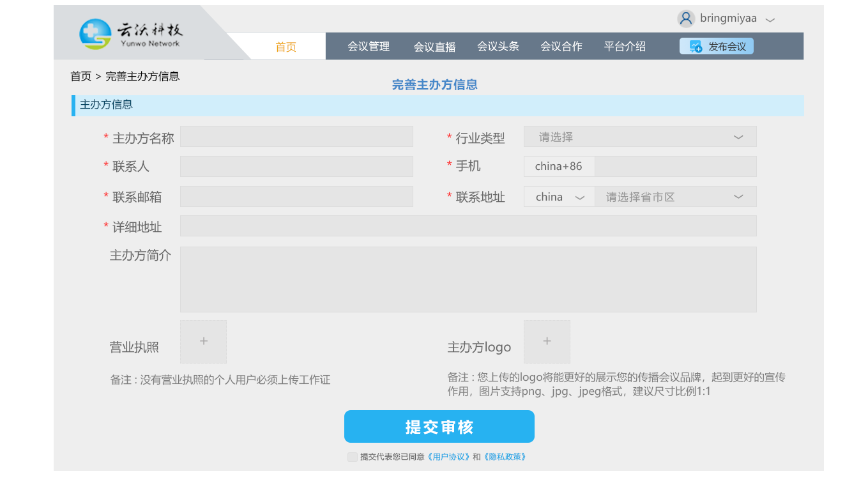Open the 《隐私政策》 link
The image size is (868, 483).
pyautogui.click(x=505, y=457)
